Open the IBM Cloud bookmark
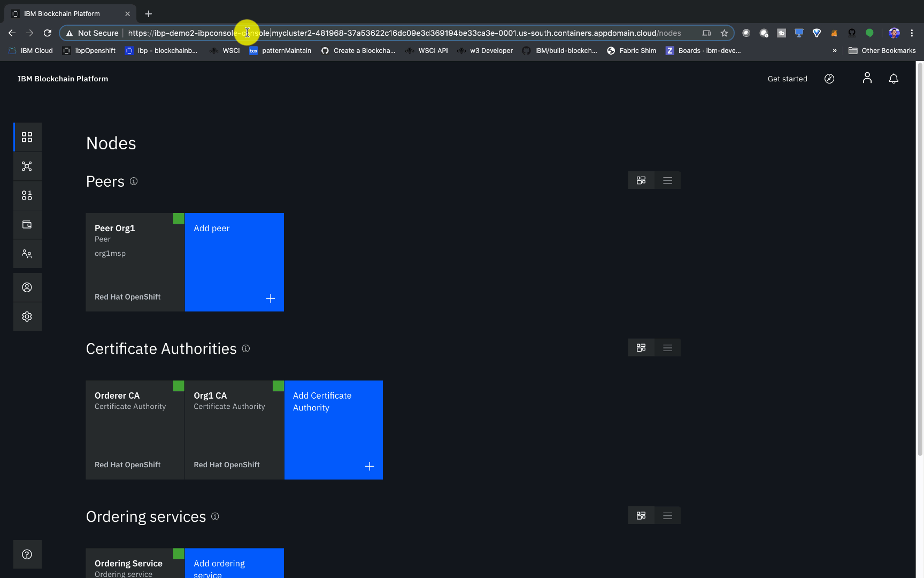 tap(30, 51)
